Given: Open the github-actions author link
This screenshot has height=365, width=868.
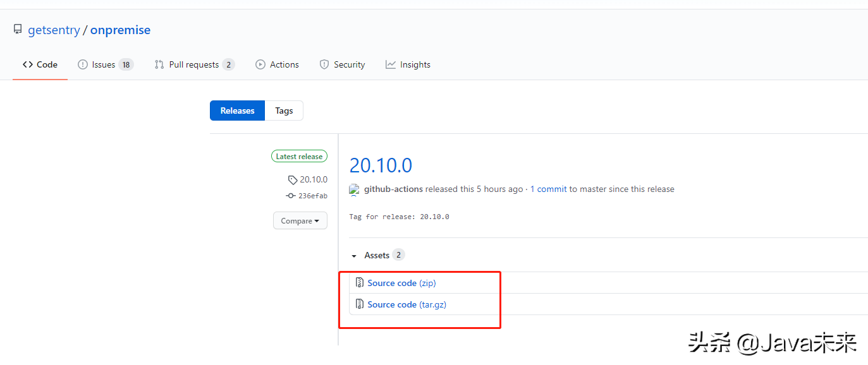Looking at the screenshot, I should (393, 189).
